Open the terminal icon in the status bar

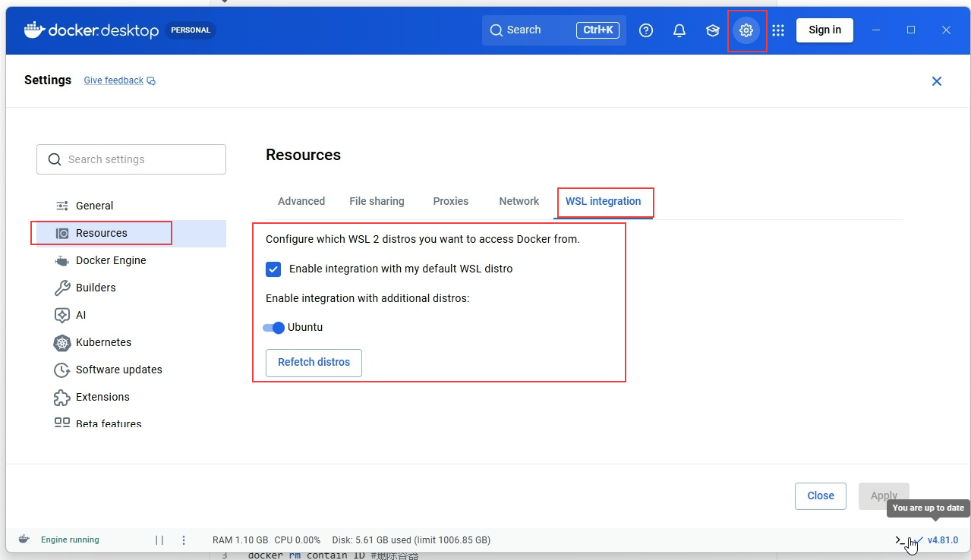900,540
